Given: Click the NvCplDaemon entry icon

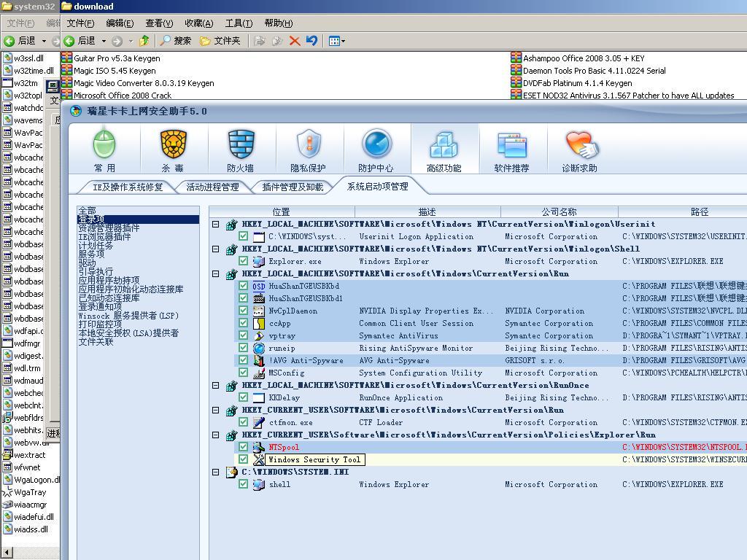Looking at the screenshot, I should tap(259, 311).
